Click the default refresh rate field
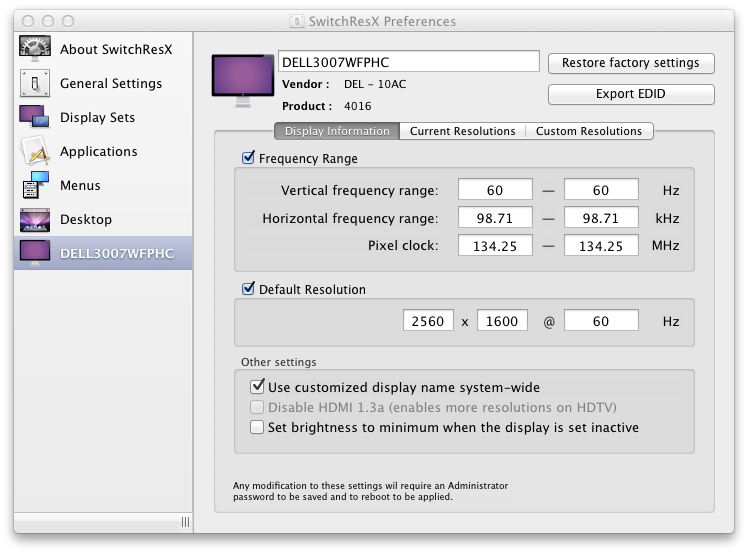The width and height of the screenshot is (748, 553). (601, 320)
